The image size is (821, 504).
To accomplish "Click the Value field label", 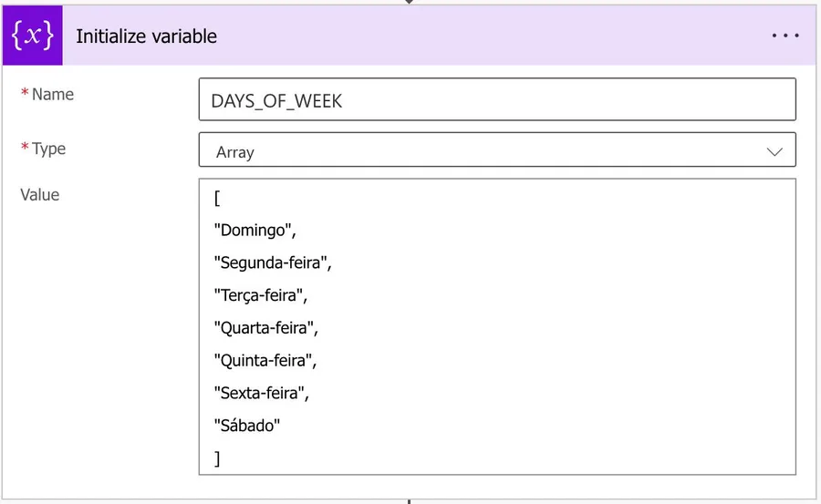I will (40, 194).
